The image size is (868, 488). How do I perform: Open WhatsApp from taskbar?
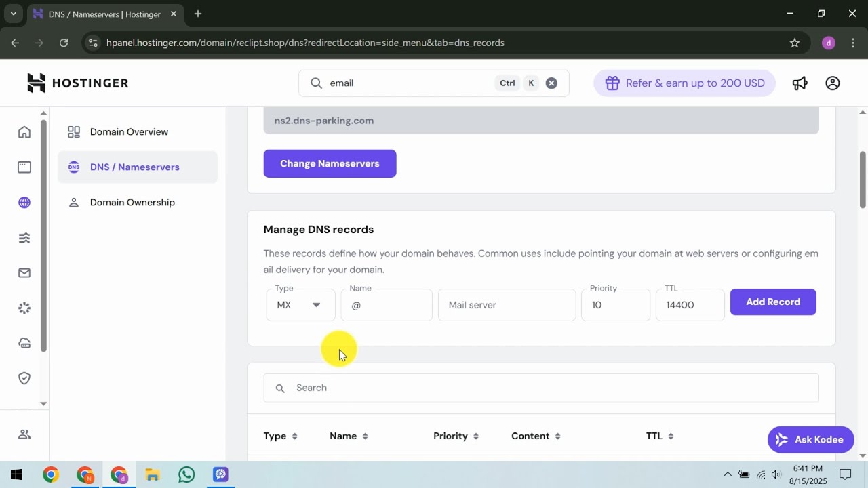tap(186, 474)
